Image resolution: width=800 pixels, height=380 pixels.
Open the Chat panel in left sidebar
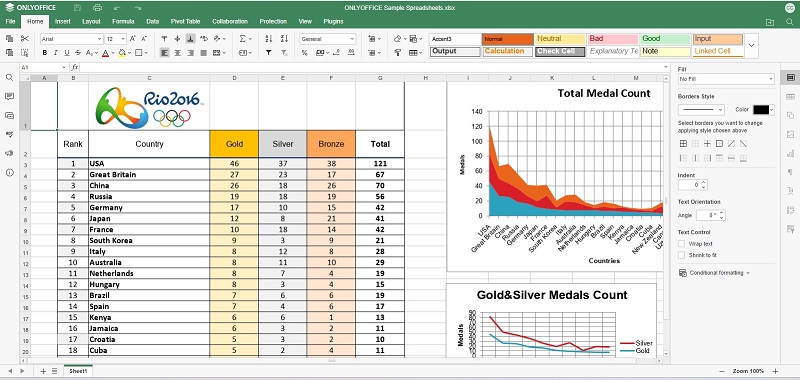pyautogui.click(x=9, y=116)
